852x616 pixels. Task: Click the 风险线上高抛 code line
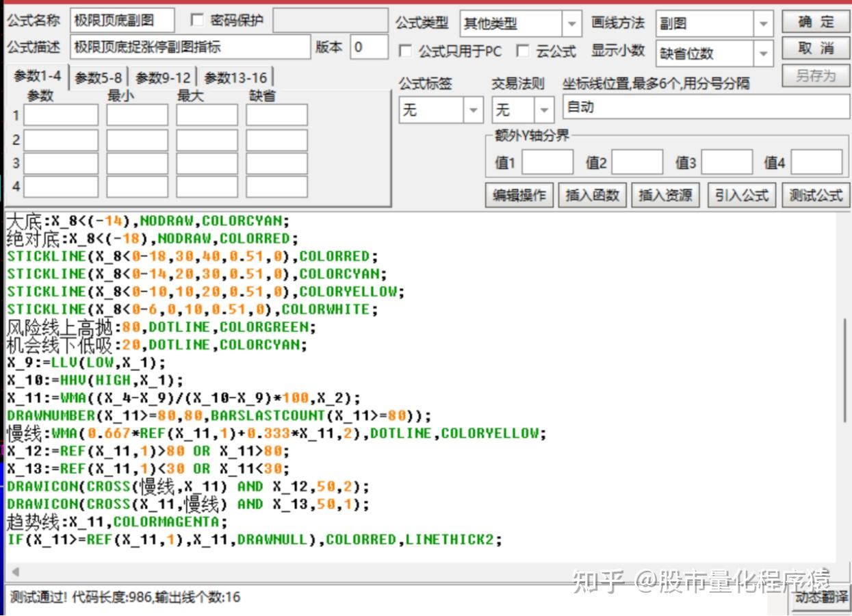tap(162, 327)
